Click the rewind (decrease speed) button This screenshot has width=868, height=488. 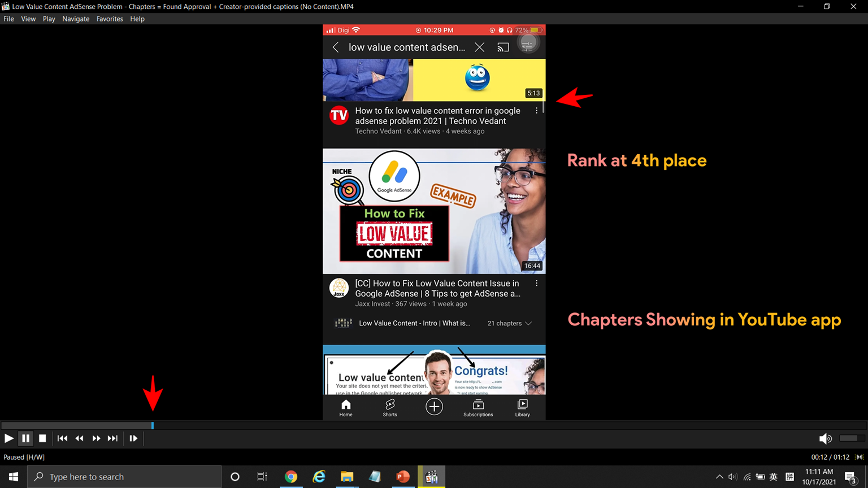tap(80, 438)
